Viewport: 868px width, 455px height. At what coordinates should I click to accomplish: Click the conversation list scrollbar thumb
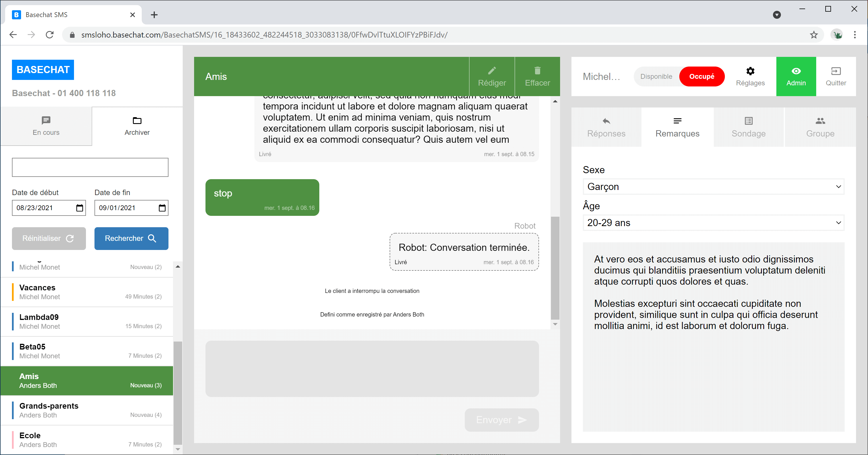tap(178, 392)
